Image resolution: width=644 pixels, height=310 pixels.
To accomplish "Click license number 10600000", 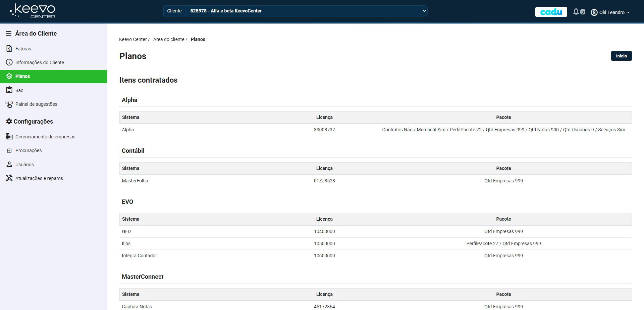I will point(324,256).
